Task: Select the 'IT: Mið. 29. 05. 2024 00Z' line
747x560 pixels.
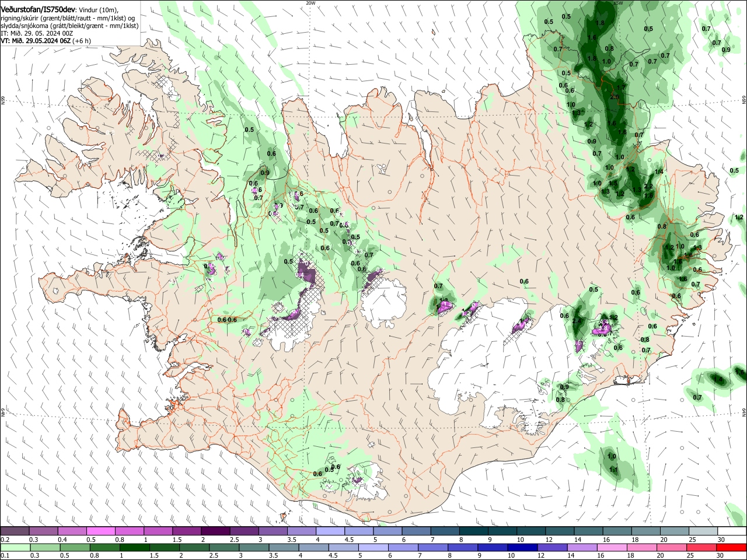Action: click(x=36, y=34)
